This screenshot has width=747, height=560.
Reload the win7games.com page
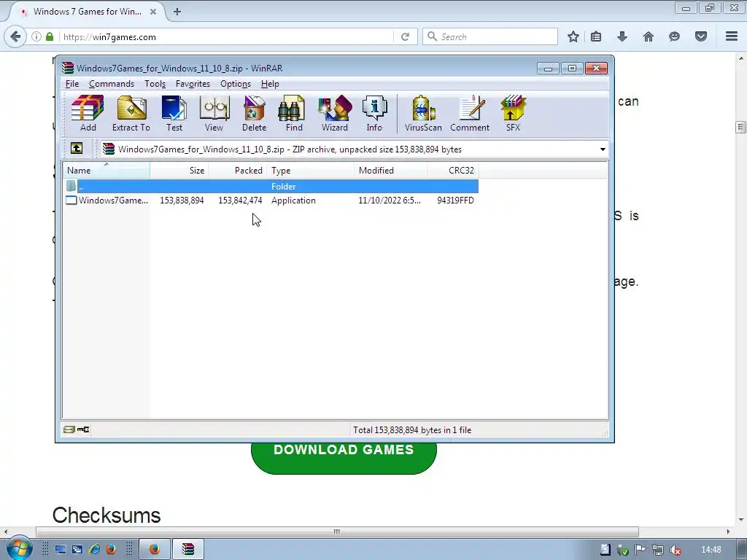click(x=405, y=36)
